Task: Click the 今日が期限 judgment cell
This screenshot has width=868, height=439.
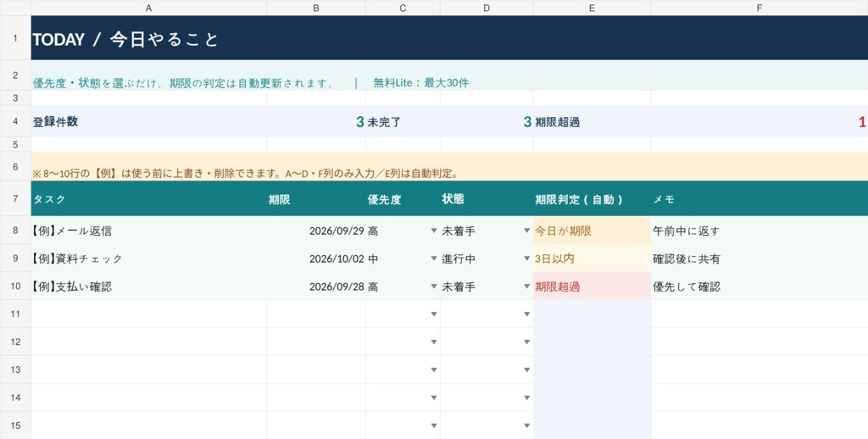Action: (593, 231)
